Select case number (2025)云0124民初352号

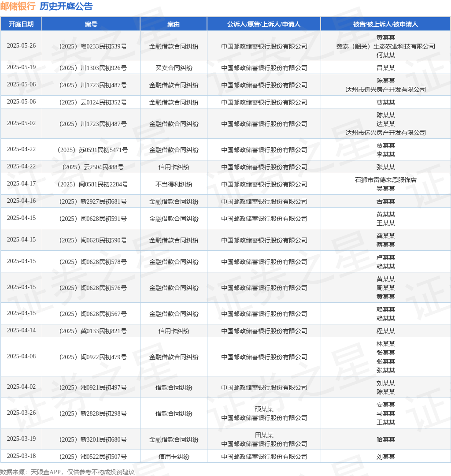92,102
